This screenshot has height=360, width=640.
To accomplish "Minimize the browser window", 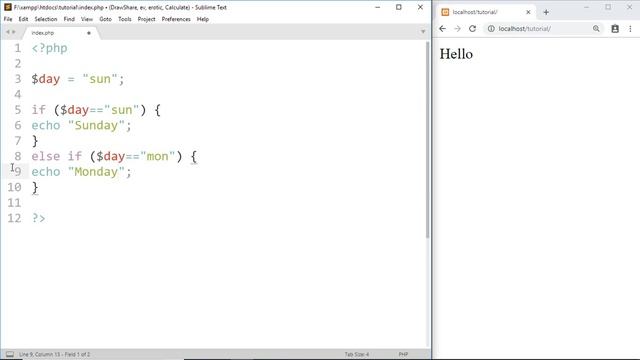I will [587, 7].
